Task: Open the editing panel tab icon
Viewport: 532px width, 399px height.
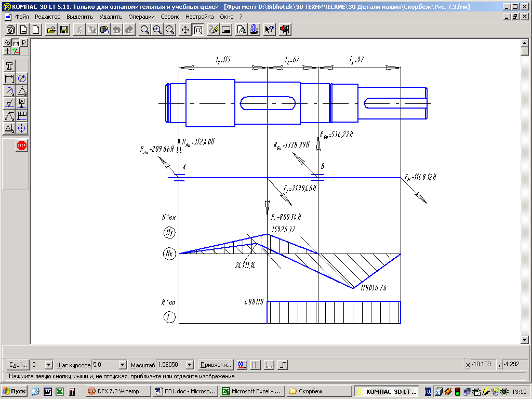Action: (x=7, y=51)
